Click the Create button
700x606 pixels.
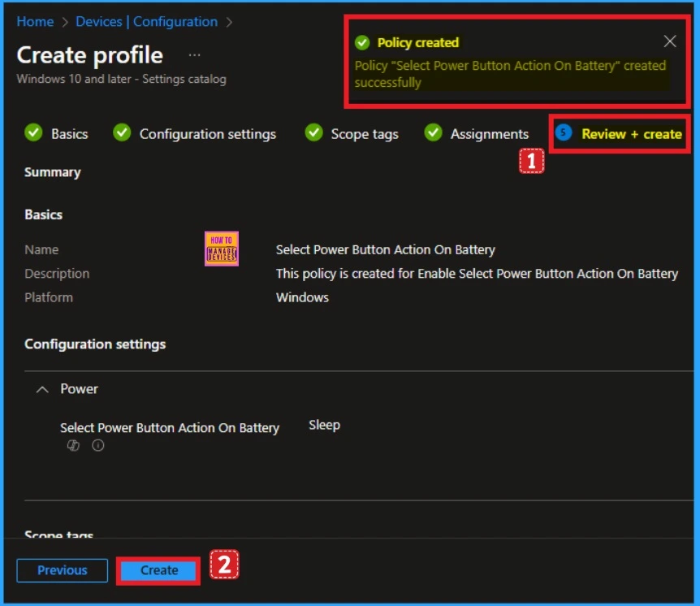pyautogui.click(x=159, y=570)
